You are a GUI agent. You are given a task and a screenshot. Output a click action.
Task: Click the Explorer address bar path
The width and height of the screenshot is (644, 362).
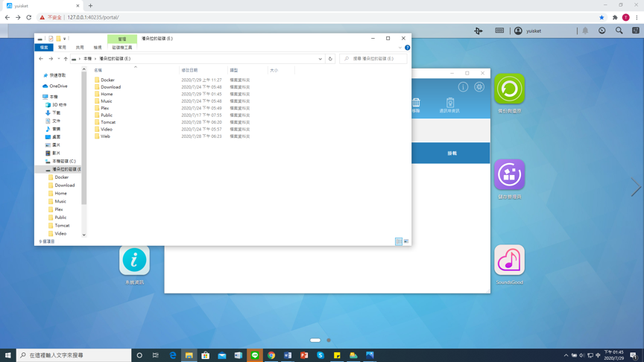click(x=197, y=59)
